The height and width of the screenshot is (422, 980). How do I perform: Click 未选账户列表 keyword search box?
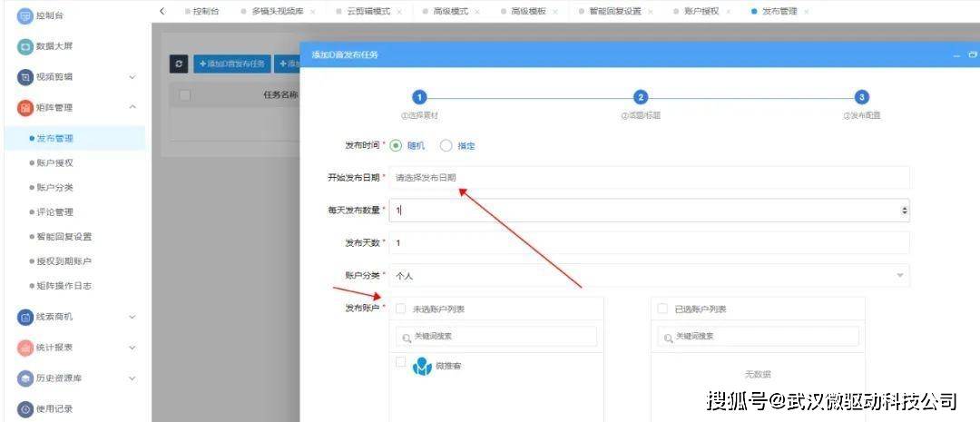(496, 337)
